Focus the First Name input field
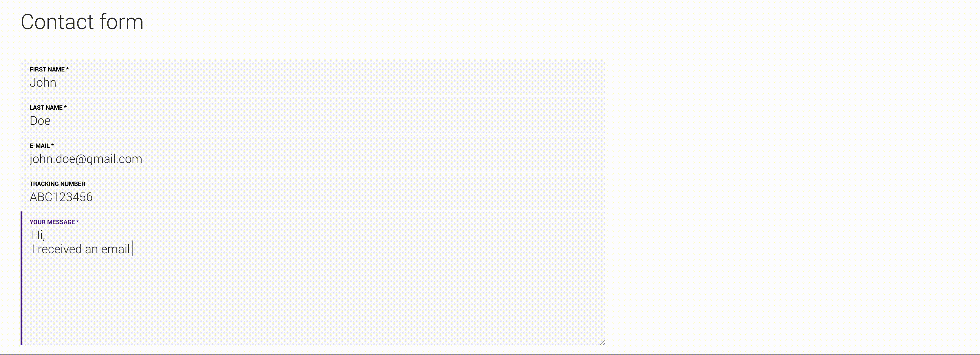Screen dimensions: 980x355 313,77
